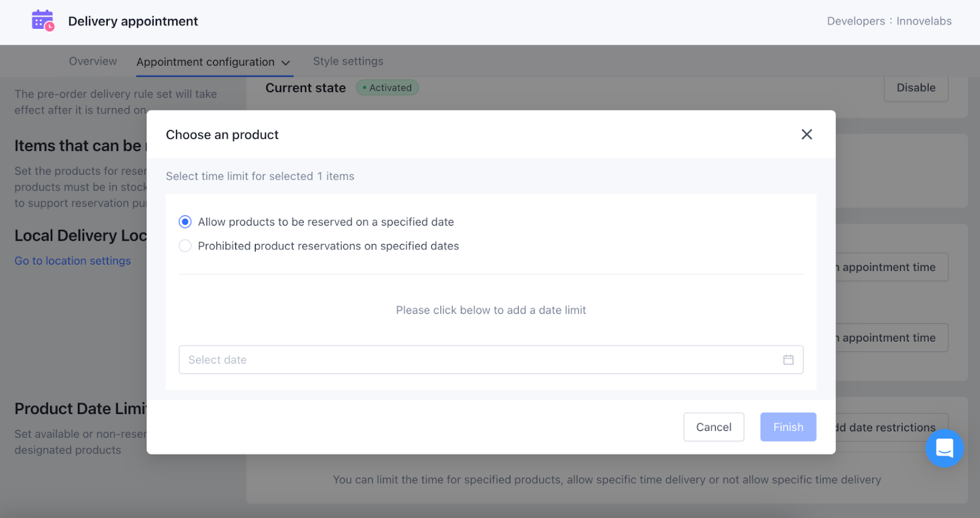Viewport: 980px width, 518px height.
Task: Close the Choose an product dialog
Action: [x=807, y=134]
